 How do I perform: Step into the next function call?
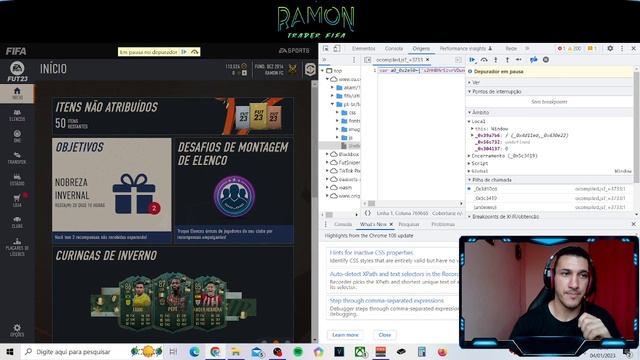(496, 60)
